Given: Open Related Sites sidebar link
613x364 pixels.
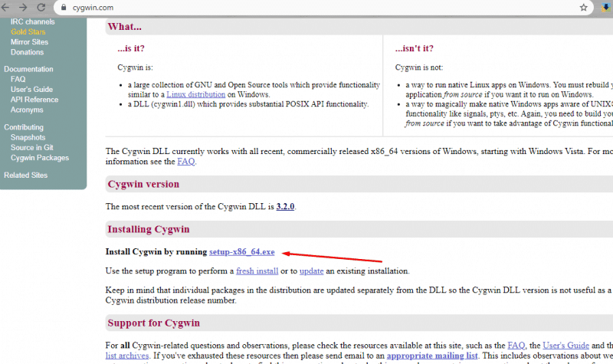Looking at the screenshot, I should click(x=26, y=175).
